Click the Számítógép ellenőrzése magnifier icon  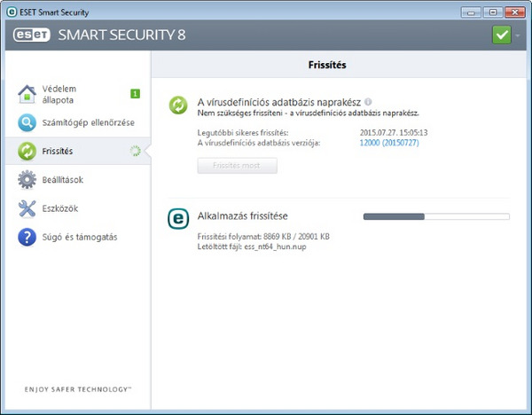click(x=27, y=122)
